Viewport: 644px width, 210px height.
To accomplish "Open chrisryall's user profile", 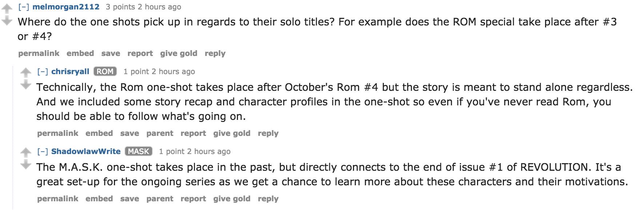I will [x=70, y=72].
